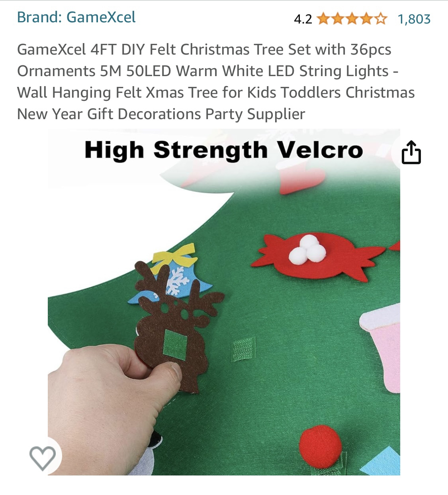The width and height of the screenshot is (448, 495).
Task: Click the middle rating star
Action: click(x=352, y=19)
